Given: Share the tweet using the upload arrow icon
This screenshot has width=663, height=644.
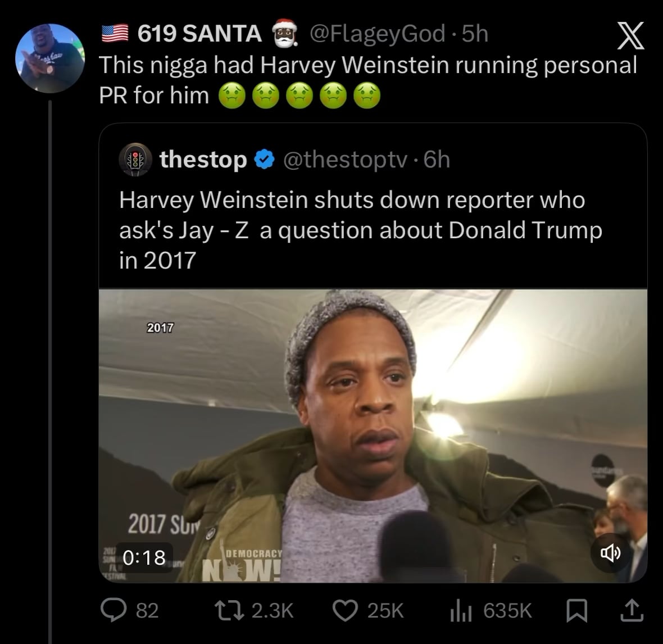Looking at the screenshot, I should click(630, 610).
